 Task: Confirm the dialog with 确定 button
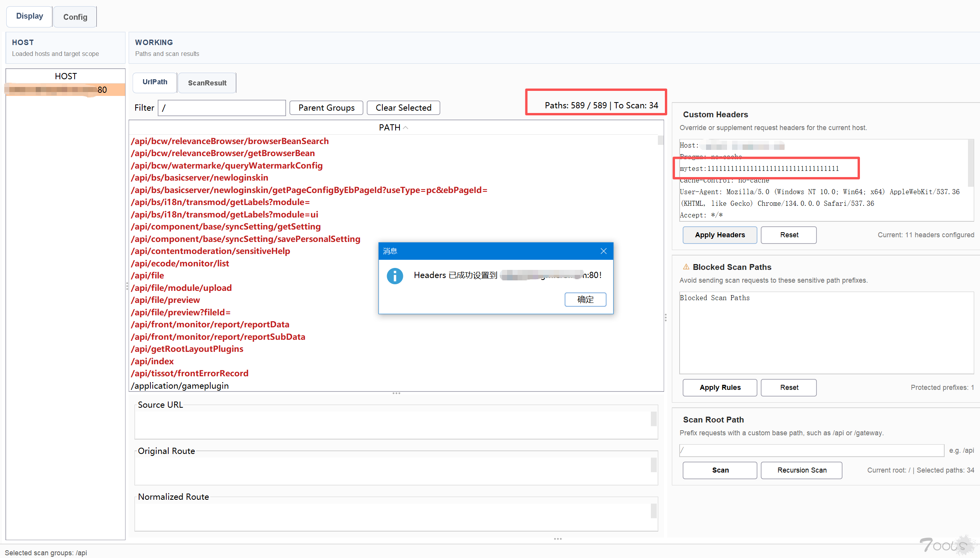coord(585,299)
